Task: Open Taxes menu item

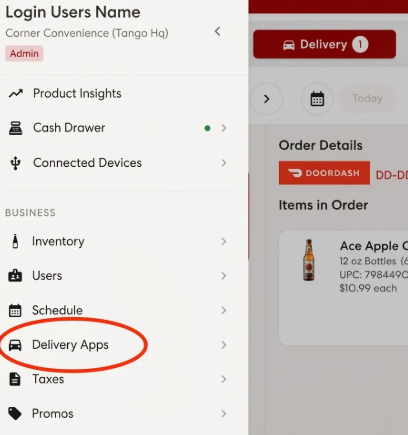Action: [118, 379]
